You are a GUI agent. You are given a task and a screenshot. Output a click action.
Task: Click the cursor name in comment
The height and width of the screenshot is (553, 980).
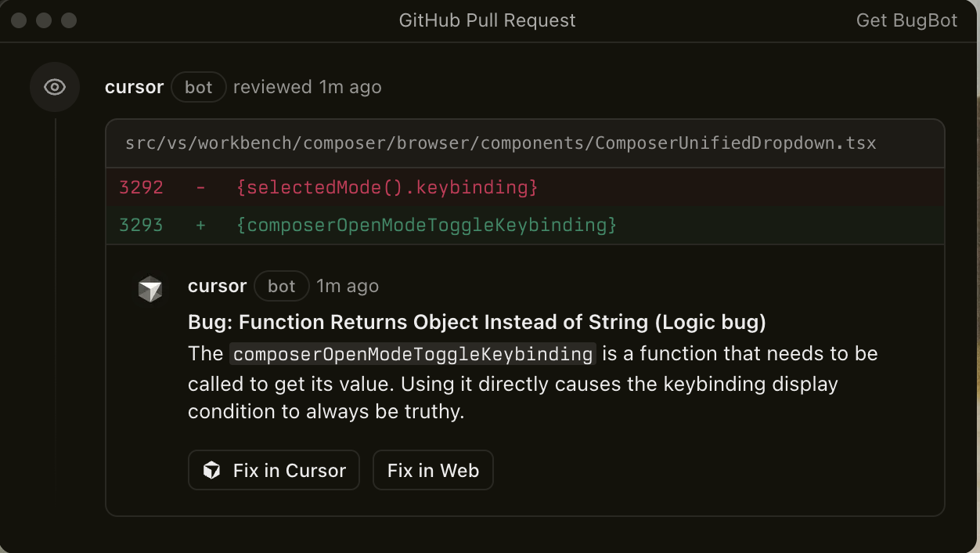pos(217,286)
